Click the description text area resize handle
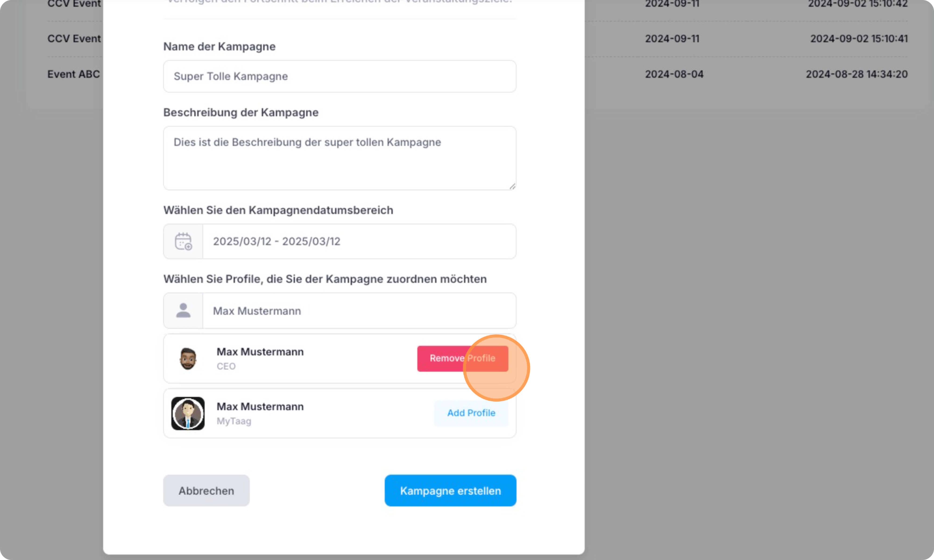934x560 pixels. click(x=512, y=186)
